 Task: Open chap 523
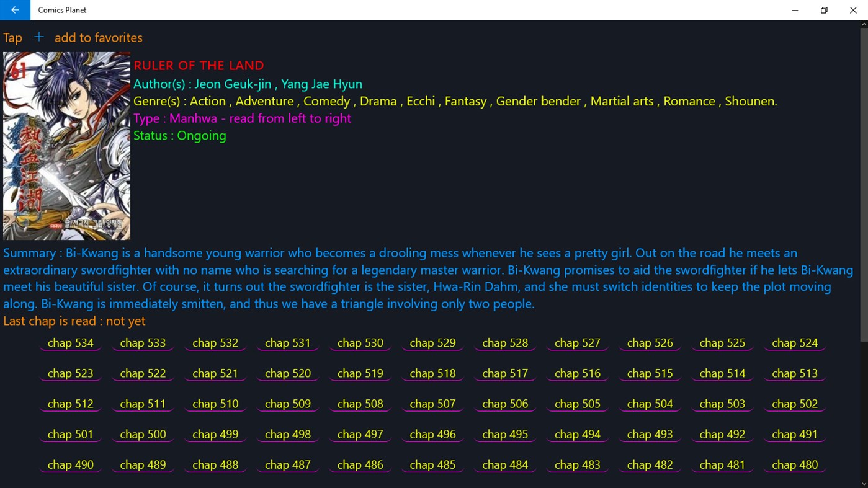click(71, 373)
